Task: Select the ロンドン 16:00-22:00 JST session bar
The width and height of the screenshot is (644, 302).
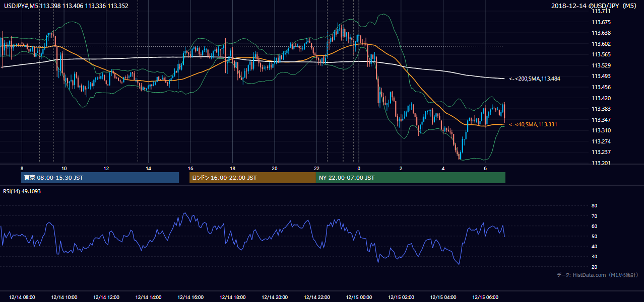Action: [x=252, y=178]
